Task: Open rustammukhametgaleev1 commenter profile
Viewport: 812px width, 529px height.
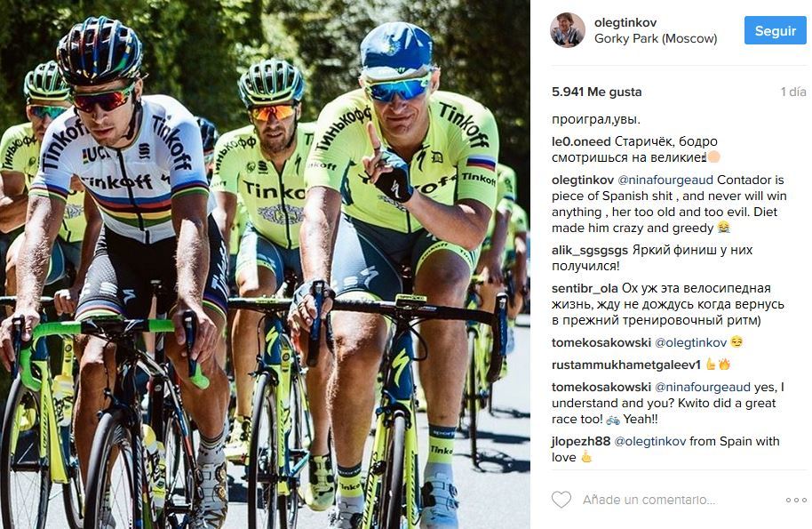Action: click(626, 365)
